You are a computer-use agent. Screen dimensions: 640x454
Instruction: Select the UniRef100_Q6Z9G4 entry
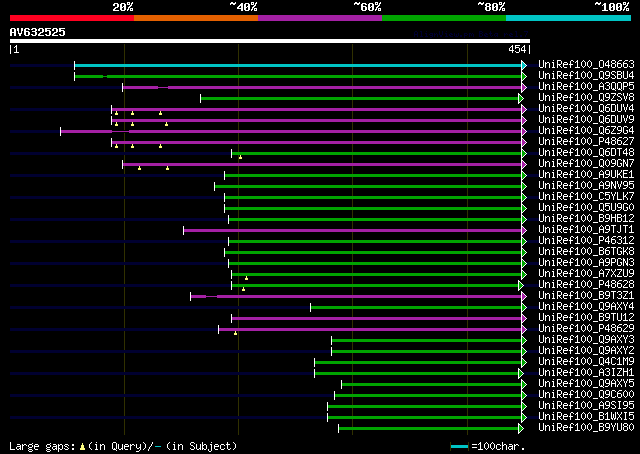[x=586, y=131]
